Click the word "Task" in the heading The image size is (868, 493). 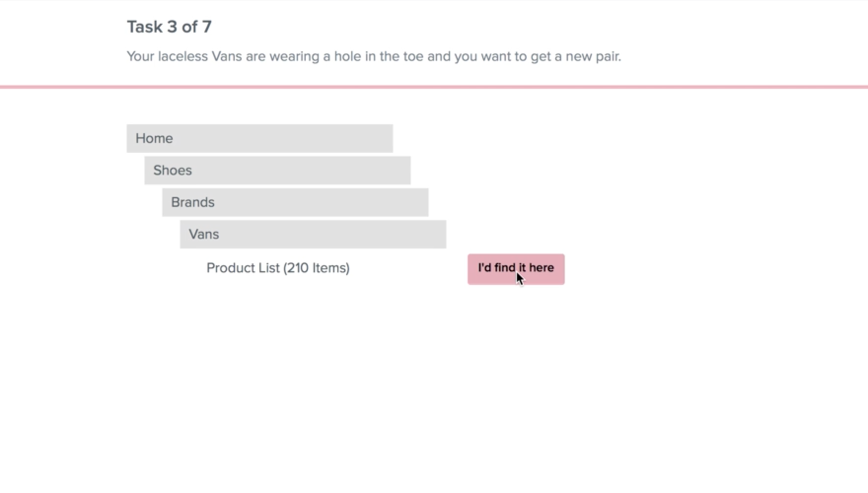click(x=145, y=27)
